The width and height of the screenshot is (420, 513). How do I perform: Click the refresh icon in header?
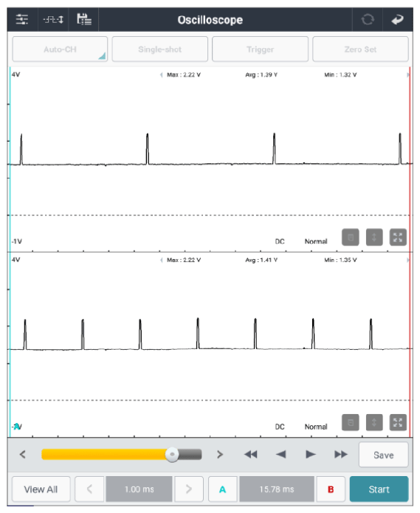[368, 20]
